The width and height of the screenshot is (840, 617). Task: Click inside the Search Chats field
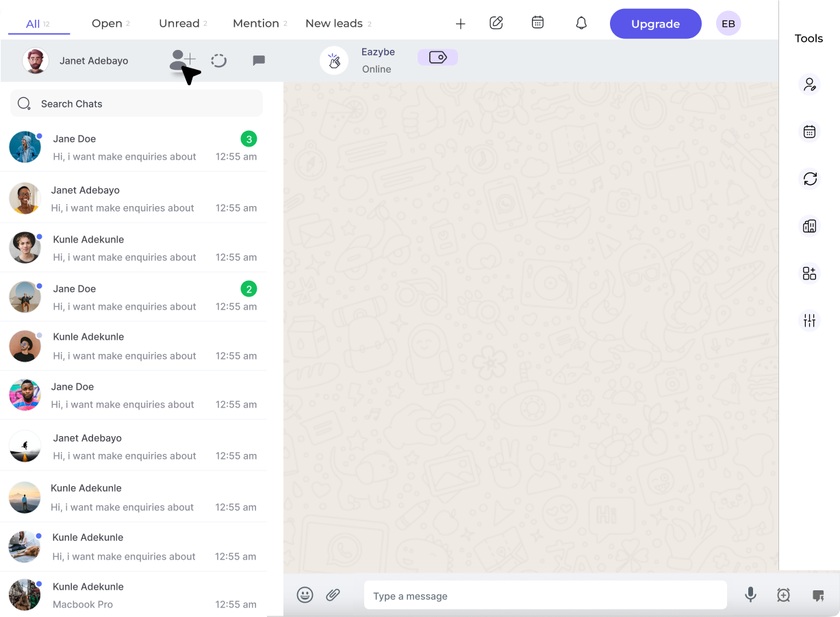136,103
